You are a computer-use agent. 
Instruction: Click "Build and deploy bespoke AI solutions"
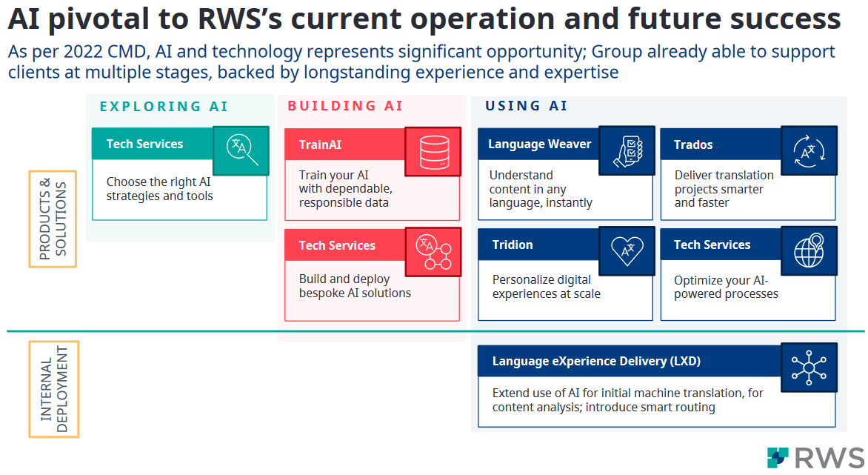click(355, 285)
